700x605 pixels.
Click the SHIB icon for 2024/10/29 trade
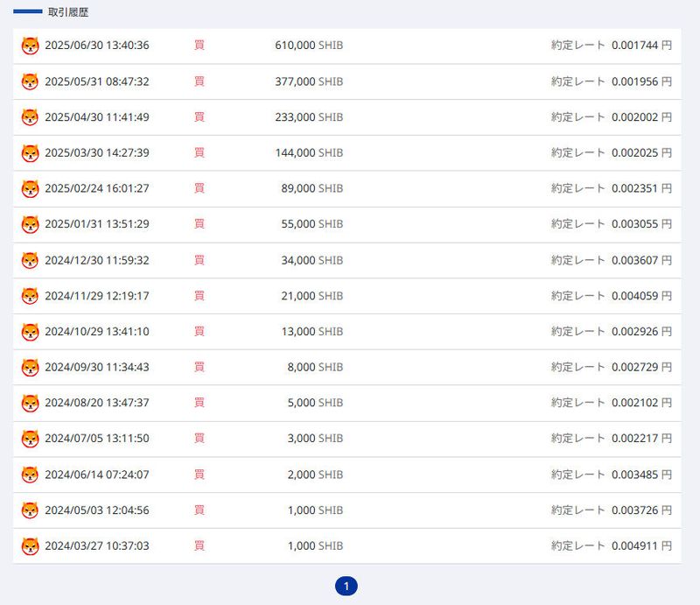(31, 332)
